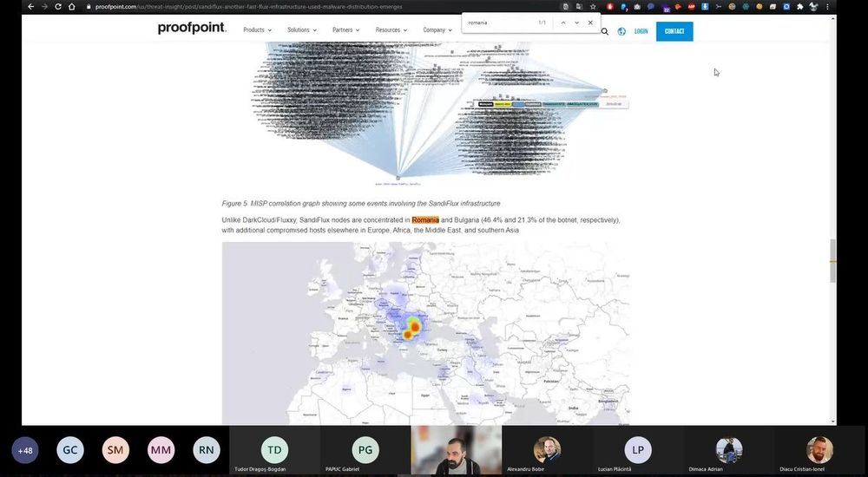Viewport: 868px width, 477px height.
Task: Click the LOGIN link
Action: (x=641, y=31)
